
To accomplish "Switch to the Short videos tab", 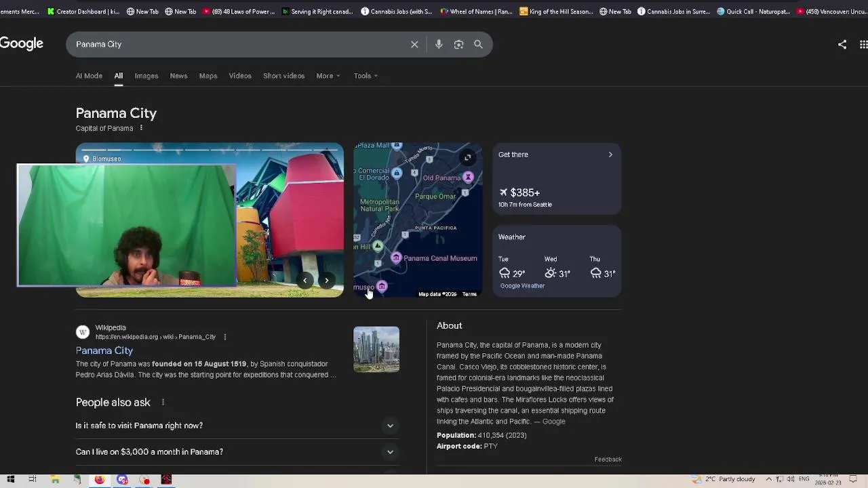I will coord(283,76).
